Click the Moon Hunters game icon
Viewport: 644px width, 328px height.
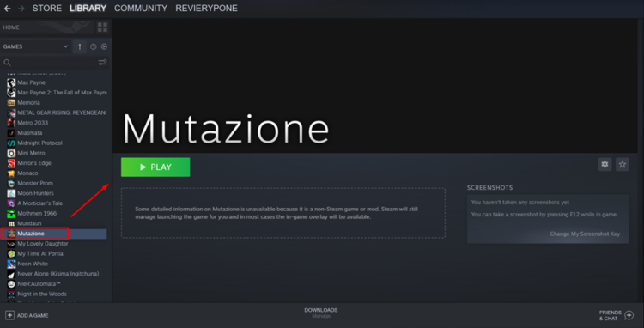point(11,193)
